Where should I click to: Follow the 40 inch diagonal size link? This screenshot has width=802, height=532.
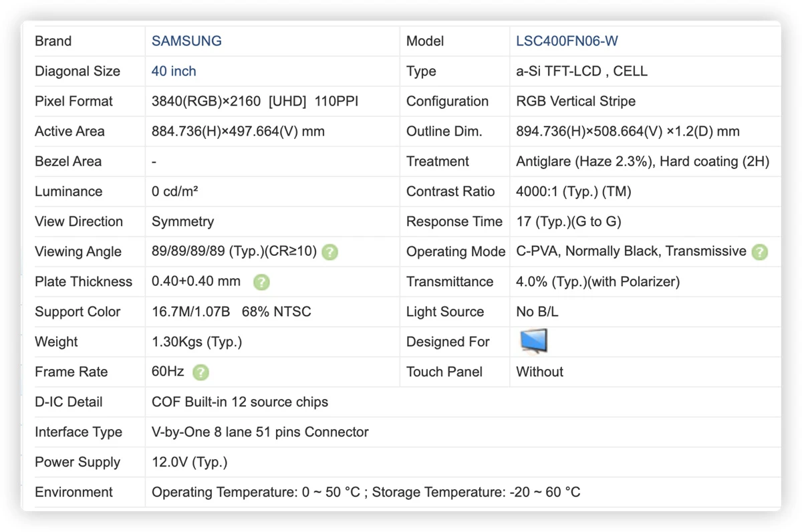(x=174, y=71)
